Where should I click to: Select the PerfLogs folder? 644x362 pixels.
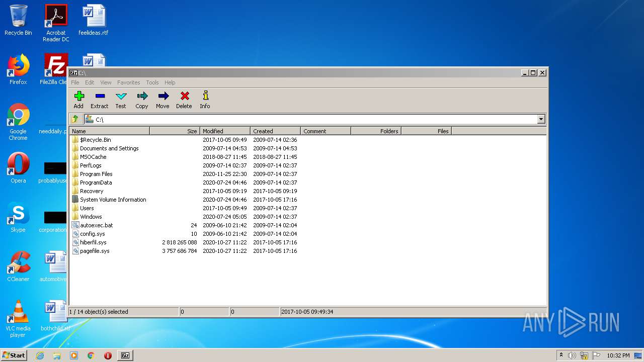(x=91, y=165)
